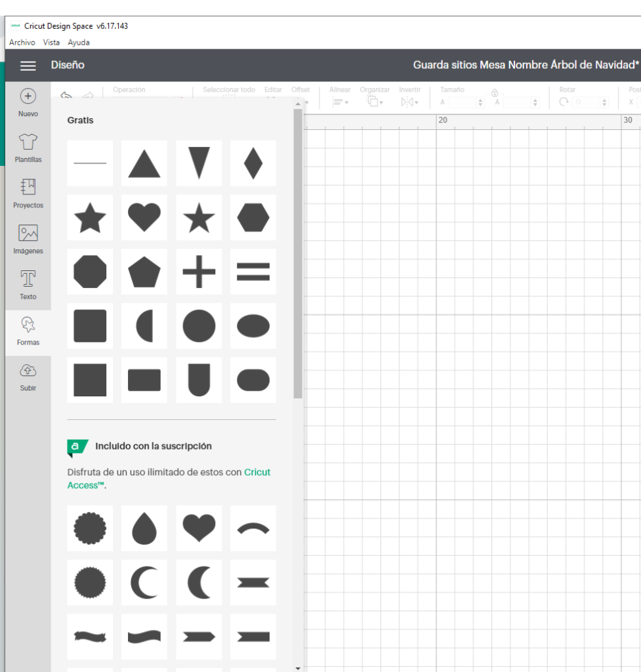Insert the thin line shape

(90, 163)
